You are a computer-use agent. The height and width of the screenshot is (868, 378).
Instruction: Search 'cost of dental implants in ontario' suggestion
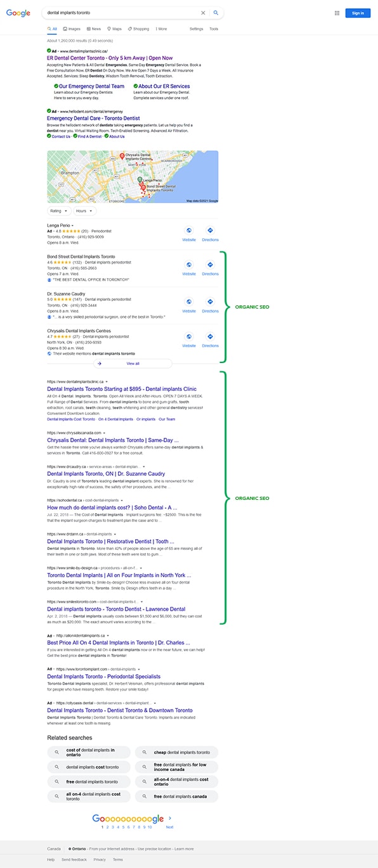point(89,752)
